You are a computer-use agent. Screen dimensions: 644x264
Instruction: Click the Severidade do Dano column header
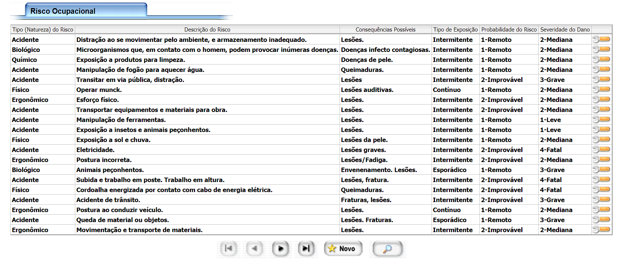pos(565,30)
